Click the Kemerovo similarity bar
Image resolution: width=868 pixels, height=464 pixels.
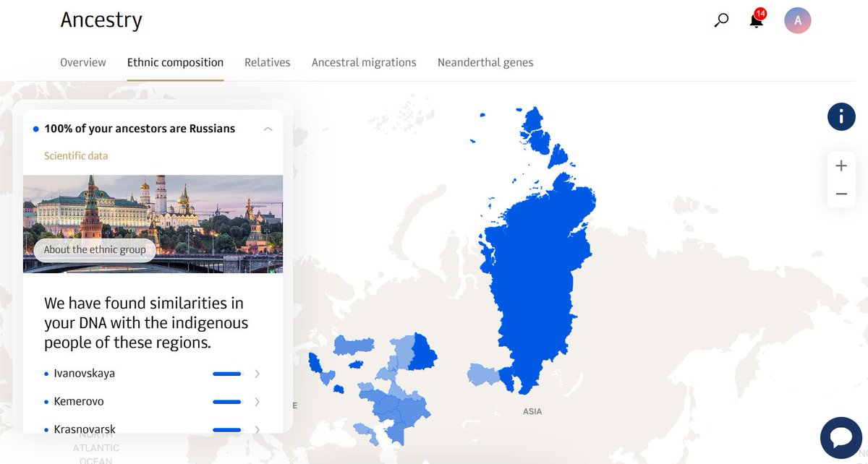click(x=227, y=401)
